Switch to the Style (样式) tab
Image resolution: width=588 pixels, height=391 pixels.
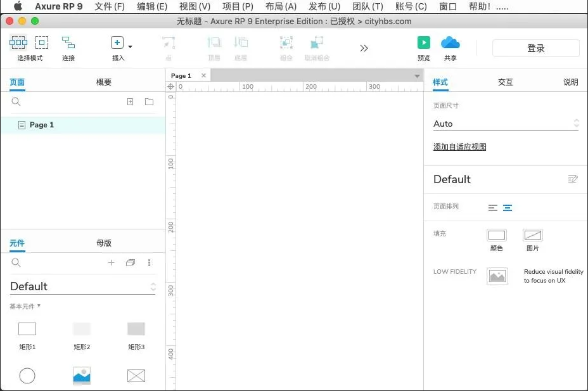pyautogui.click(x=440, y=82)
